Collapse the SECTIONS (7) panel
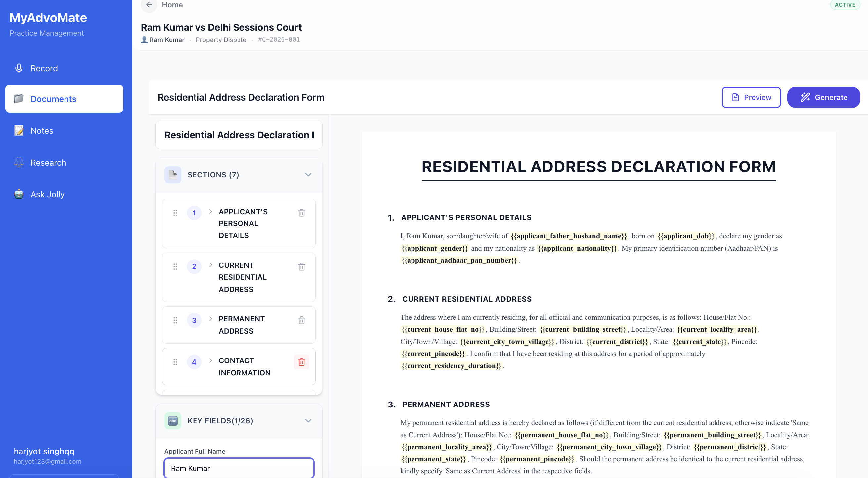Viewport: 868px width, 478px height. 308,174
